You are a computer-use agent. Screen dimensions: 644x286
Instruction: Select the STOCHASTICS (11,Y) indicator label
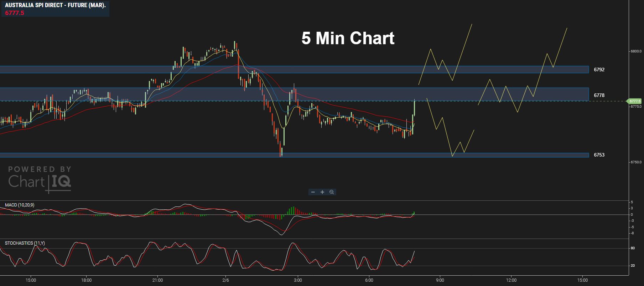pos(25,243)
